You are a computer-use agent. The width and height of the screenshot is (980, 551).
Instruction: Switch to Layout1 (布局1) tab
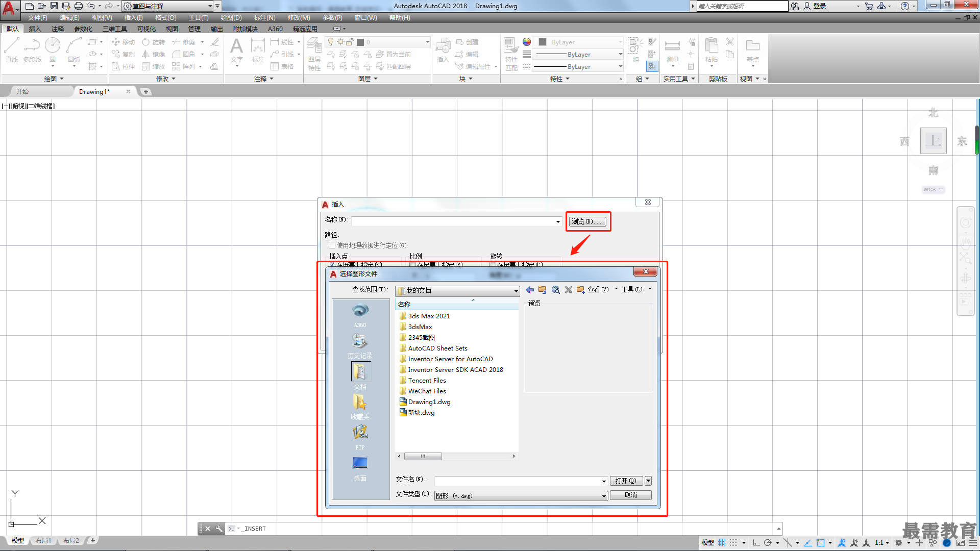point(43,541)
